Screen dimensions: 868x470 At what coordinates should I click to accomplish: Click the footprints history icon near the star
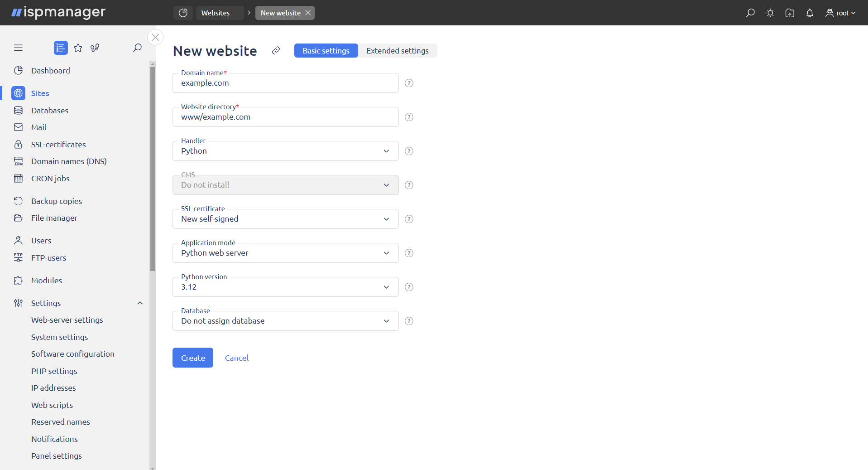pos(94,48)
